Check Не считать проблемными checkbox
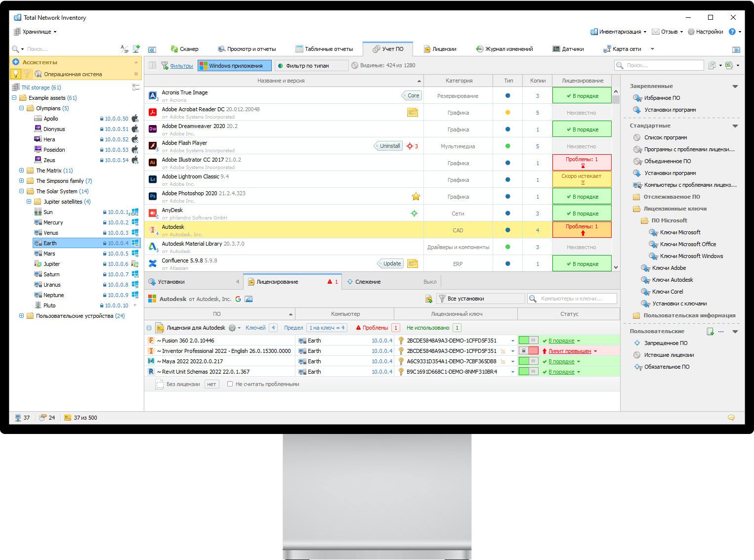 (x=230, y=384)
